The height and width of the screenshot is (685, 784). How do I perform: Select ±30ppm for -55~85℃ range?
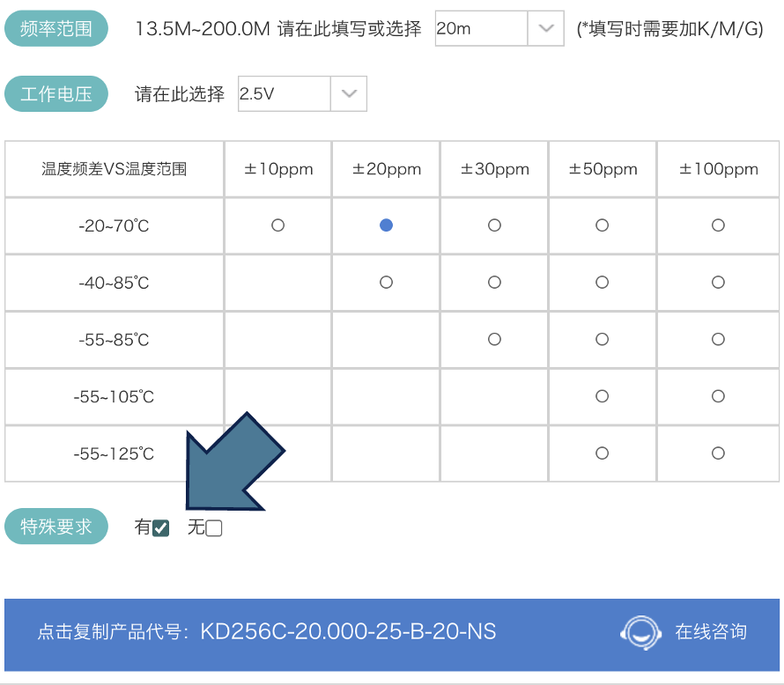[494, 339]
